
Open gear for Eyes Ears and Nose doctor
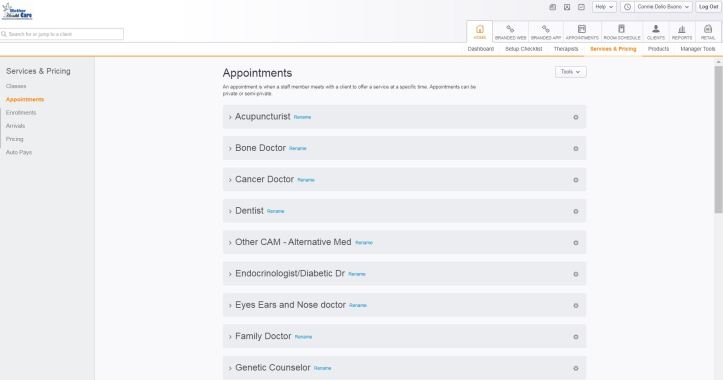click(575, 305)
